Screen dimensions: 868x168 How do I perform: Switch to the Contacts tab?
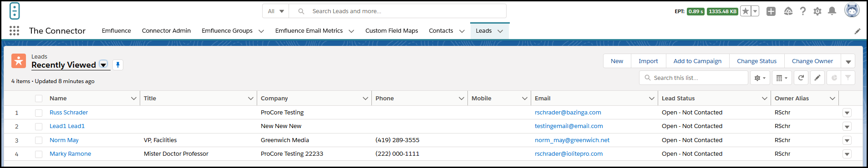point(441,31)
